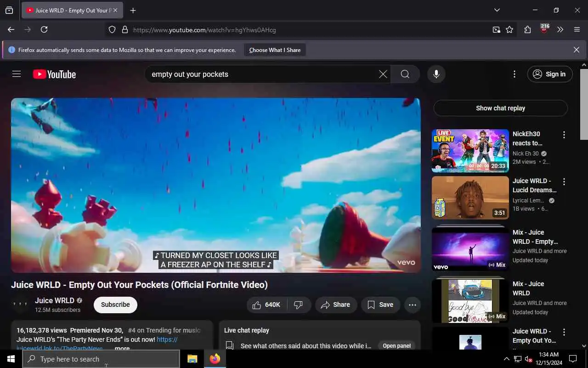Open YouTube settings three-dot menu
The height and width of the screenshot is (368, 588).
[x=514, y=74]
